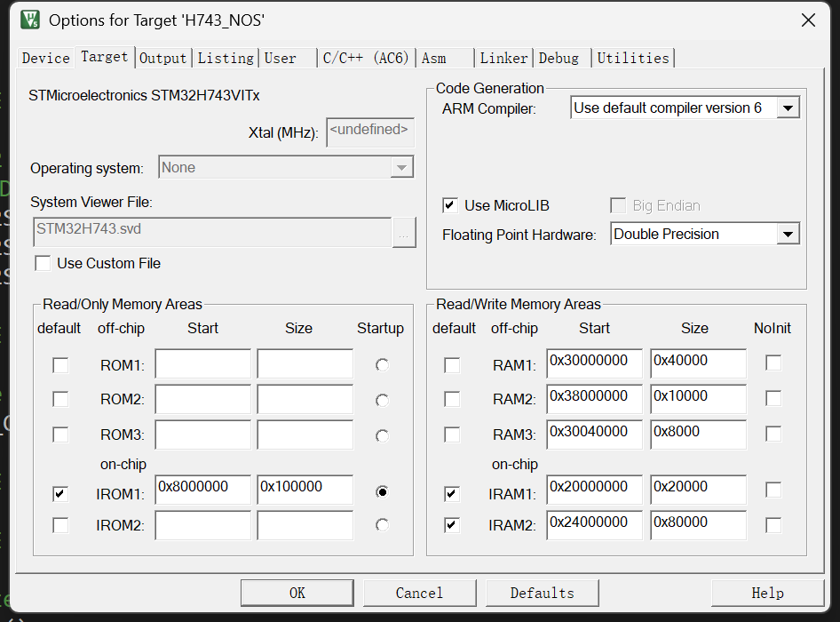
Task: Click the ROM3 Size field
Action: (x=305, y=435)
